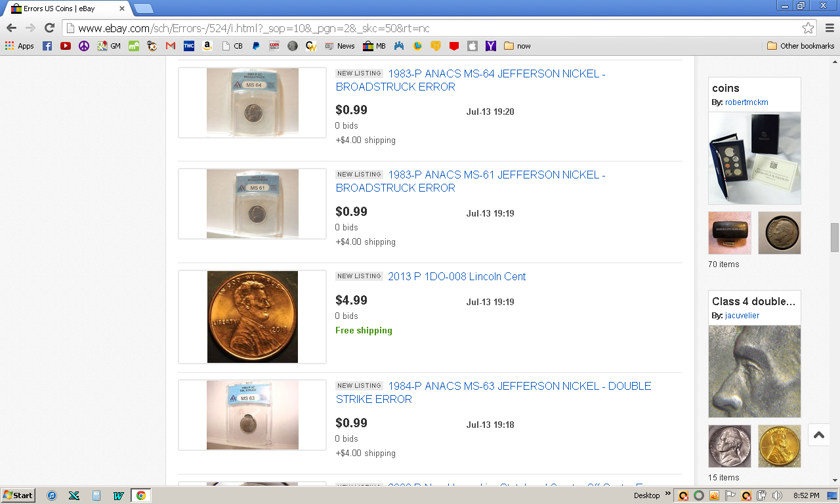The image size is (840, 504).
Task: Open a new browser tab
Action: coord(143,9)
